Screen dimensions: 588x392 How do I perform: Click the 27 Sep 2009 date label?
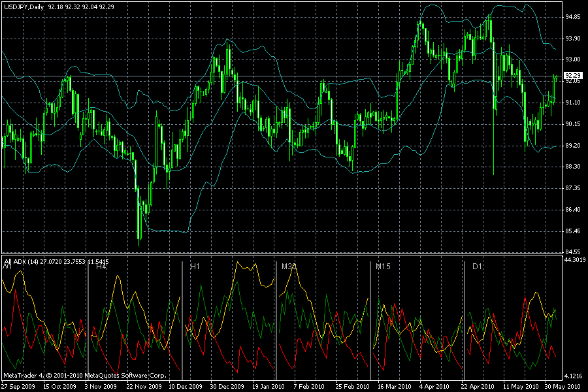tap(18, 386)
